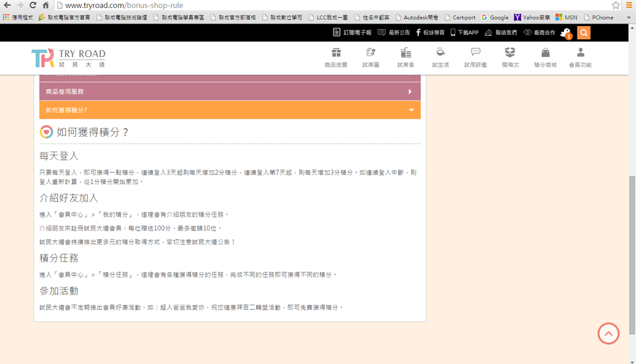The width and height of the screenshot is (636, 364).
Task: Open 廠商合作 partnership link
Action: click(x=539, y=32)
